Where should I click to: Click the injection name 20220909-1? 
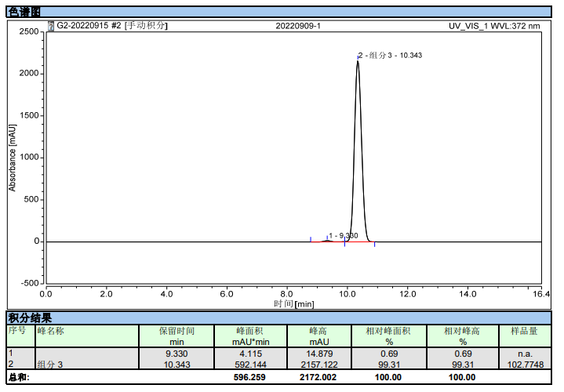298,26
